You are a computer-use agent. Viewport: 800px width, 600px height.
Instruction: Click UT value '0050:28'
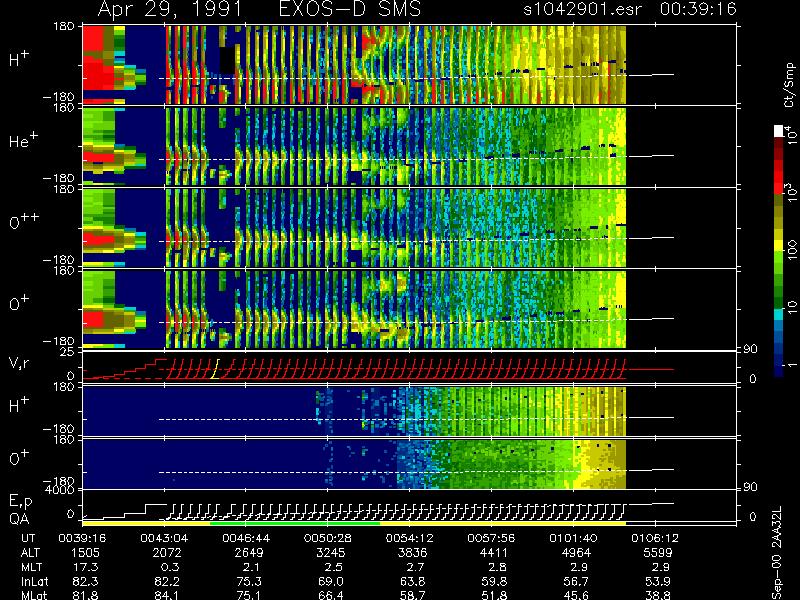[328, 538]
